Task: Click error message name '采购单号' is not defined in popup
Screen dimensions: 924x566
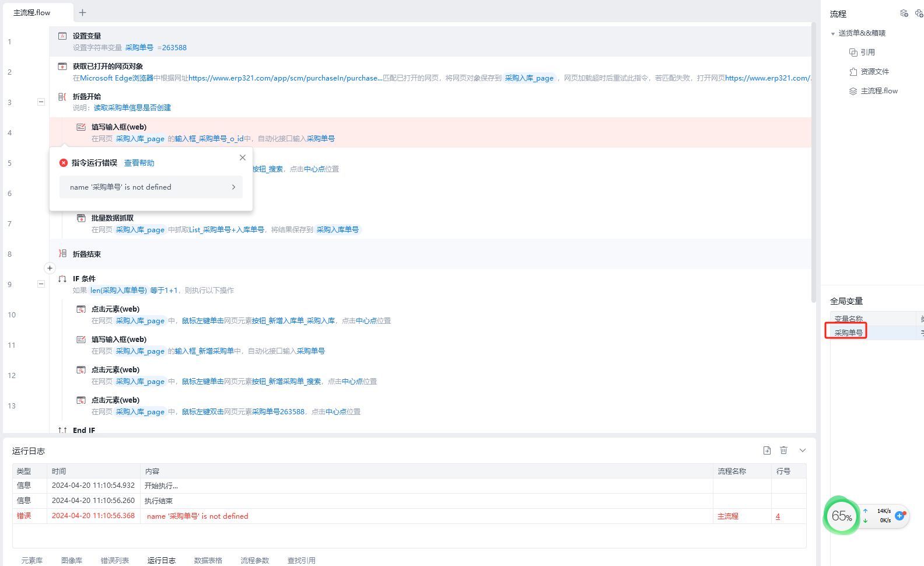Action: click(121, 187)
